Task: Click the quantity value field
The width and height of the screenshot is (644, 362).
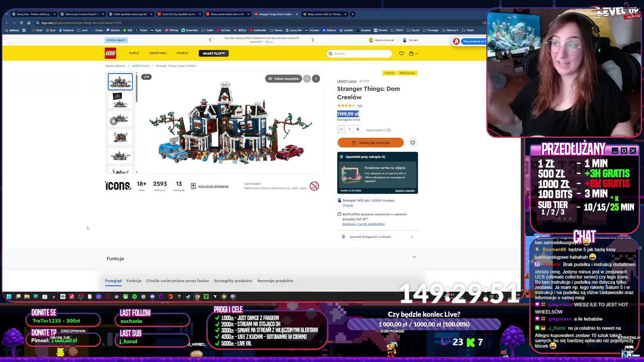Action: tap(349, 130)
